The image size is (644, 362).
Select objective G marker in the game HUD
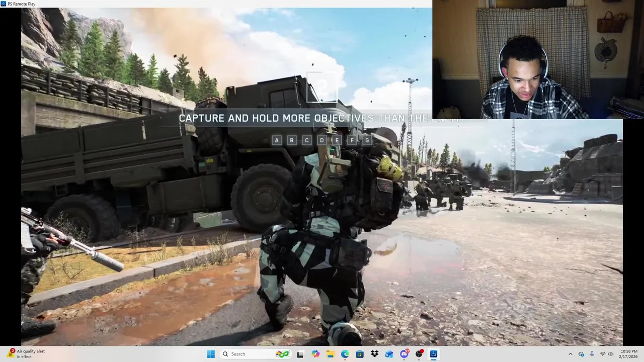[x=367, y=140]
